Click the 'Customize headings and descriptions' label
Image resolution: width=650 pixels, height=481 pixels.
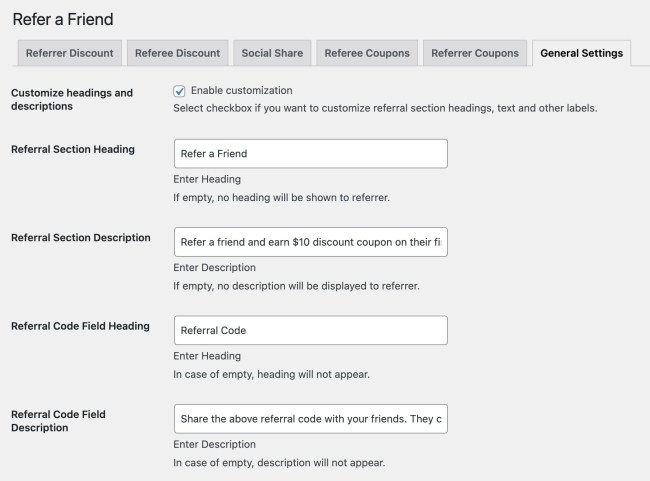pos(71,99)
